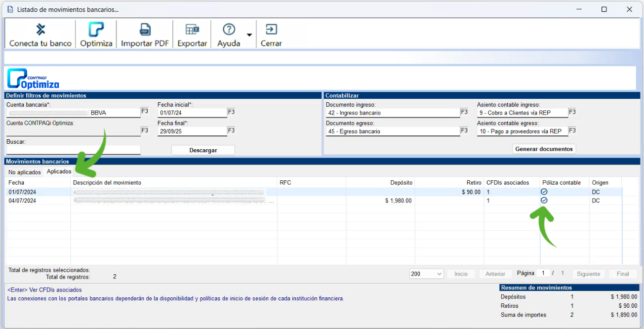Viewport: 644px width, 329px height.
Task: Click the Importar PDF icon
Action: [145, 30]
